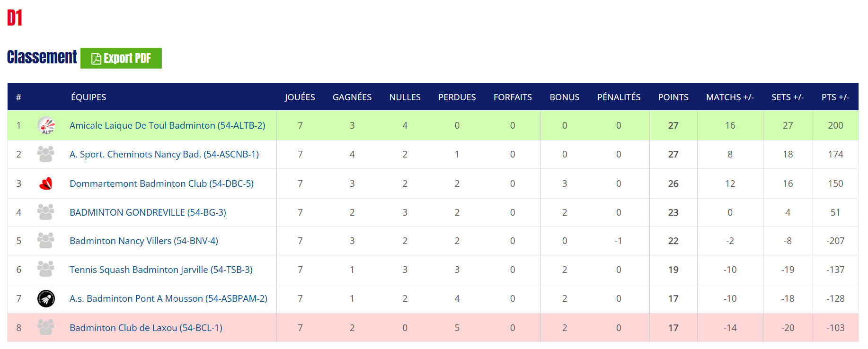This screenshot has height=349, width=868.
Task: Click the Export PDF button
Action: (x=121, y=58)
